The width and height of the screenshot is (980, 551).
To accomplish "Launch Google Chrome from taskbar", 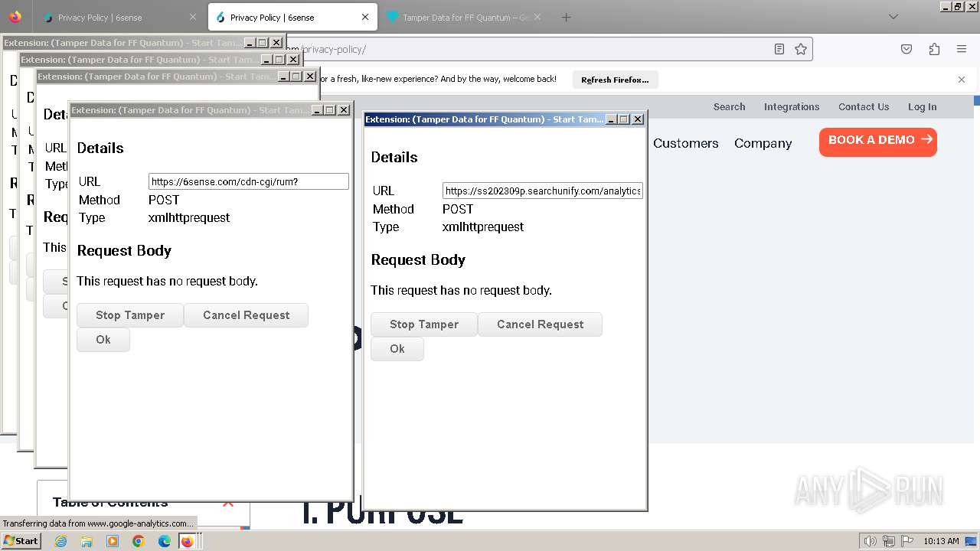I will point(139,541).
